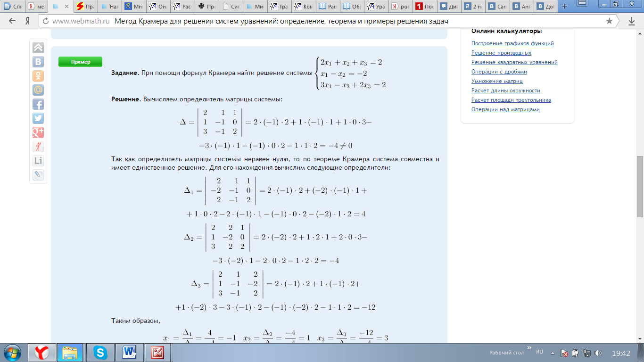Open the Windows Start menu
The image size is (644, 362).
[x=12, y=353]
